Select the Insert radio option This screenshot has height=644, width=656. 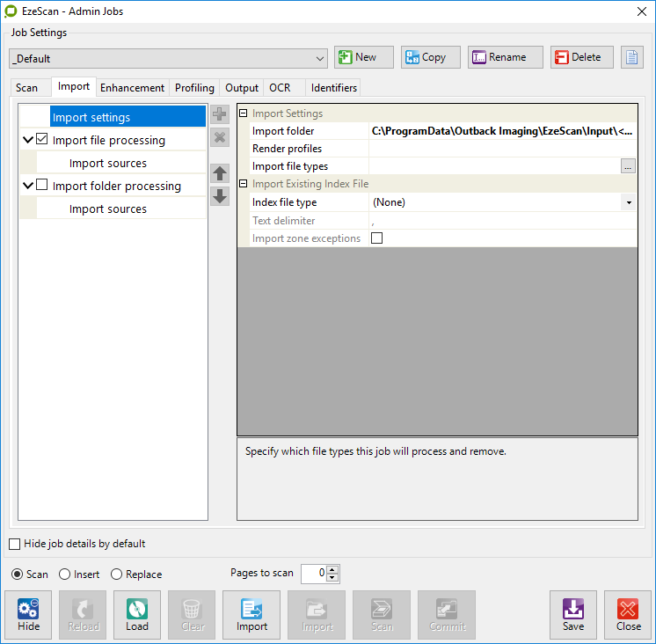pos(65,574)
